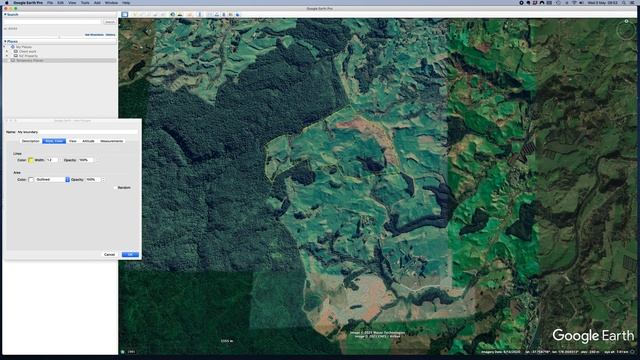Click the tour guide icon in status bar

coord(122,351)
